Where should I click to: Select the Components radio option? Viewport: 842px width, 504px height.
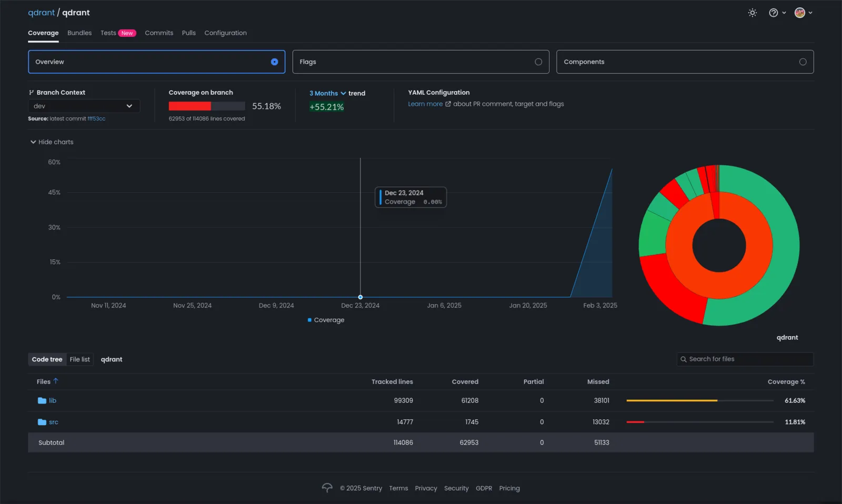pyautogui.click(x=803, y=62)
